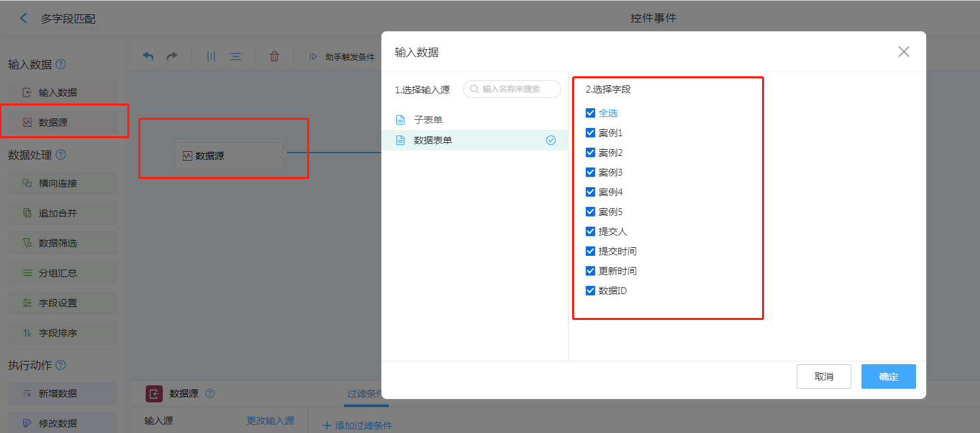Click the 取消 cancel button
The width and height of the screenshot is (980, 433).
823,376
